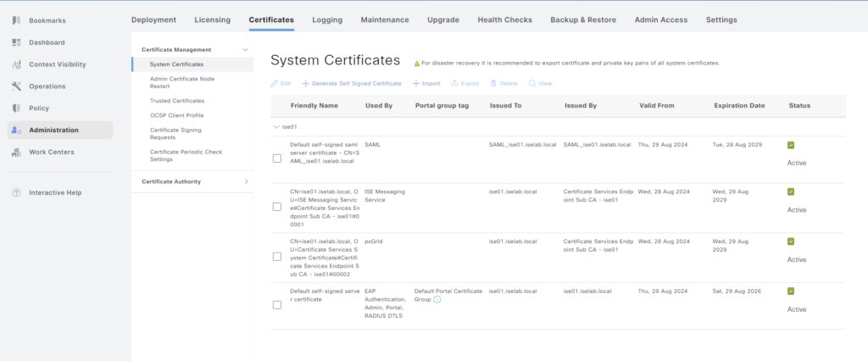This screenshot has height=361, width=868.
Task: Select the pxGrid certificate checkbox
Action: (x=277, y=257)
